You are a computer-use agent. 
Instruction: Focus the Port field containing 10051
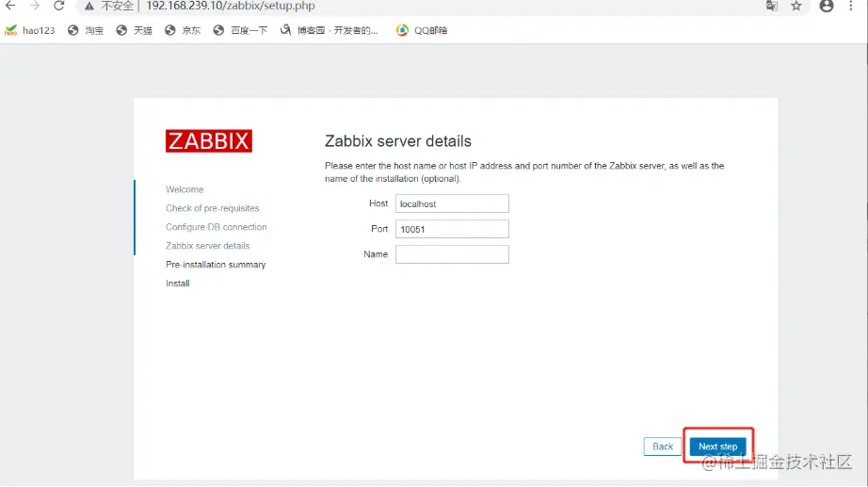pyautogui.click(x=452, y=230)
